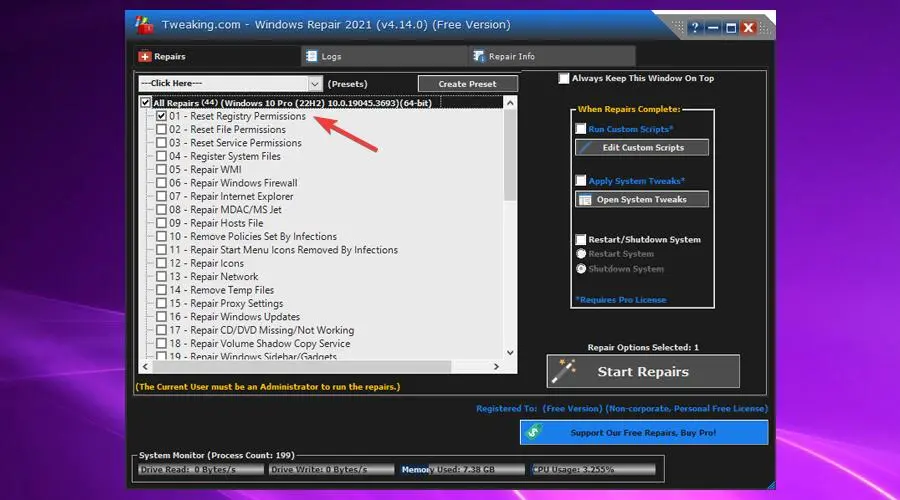Check 16 Repair Windows Updates
Screen dimensions: 900x500
161,317
